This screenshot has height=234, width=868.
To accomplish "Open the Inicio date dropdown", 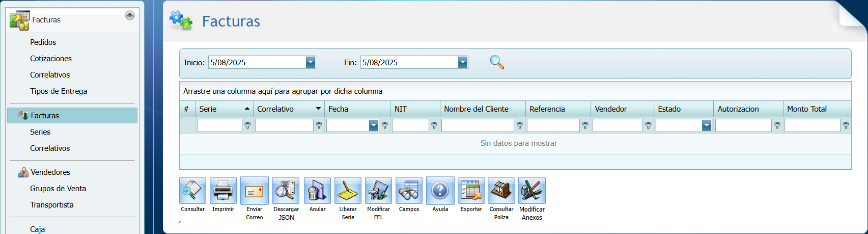I will point(311,62).
